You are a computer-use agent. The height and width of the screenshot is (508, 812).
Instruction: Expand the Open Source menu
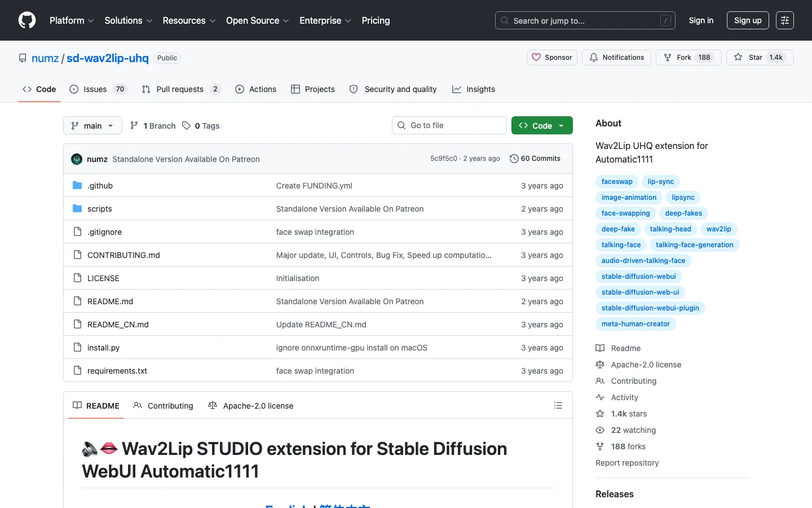258,20
